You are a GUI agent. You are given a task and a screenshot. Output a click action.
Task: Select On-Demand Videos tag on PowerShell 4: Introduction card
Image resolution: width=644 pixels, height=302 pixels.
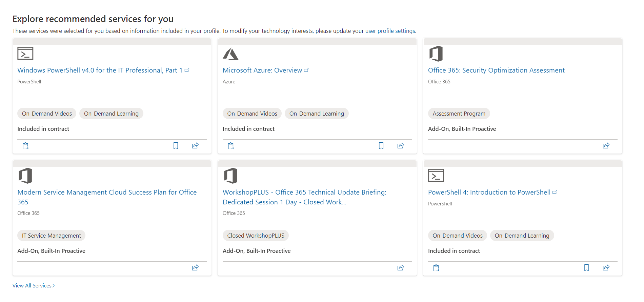click(x=458, y=236)
